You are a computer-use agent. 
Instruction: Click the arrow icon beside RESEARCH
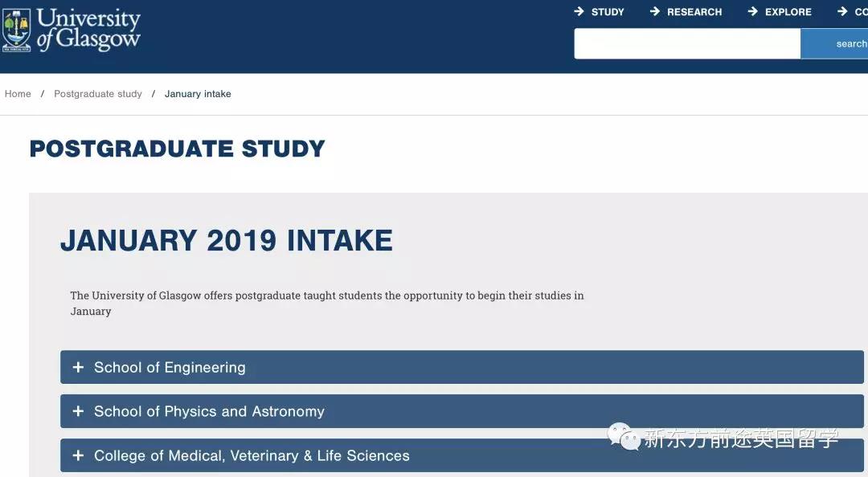(655, 11)
